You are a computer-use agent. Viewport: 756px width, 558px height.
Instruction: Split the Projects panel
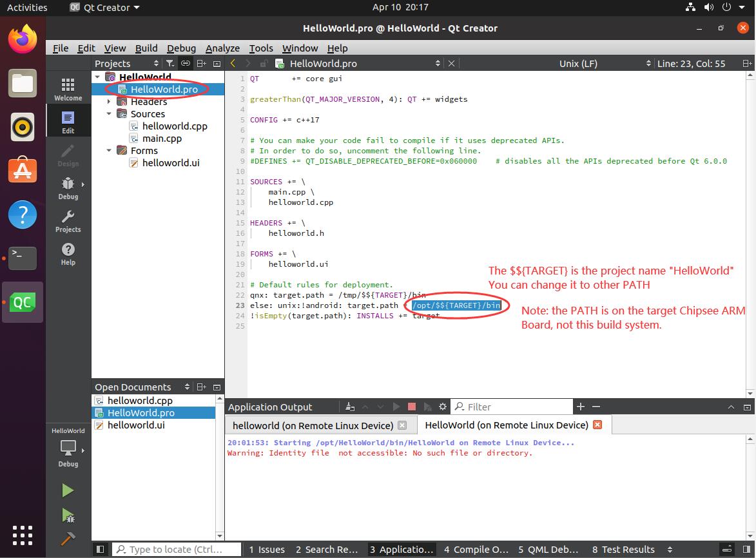point(202,63)
